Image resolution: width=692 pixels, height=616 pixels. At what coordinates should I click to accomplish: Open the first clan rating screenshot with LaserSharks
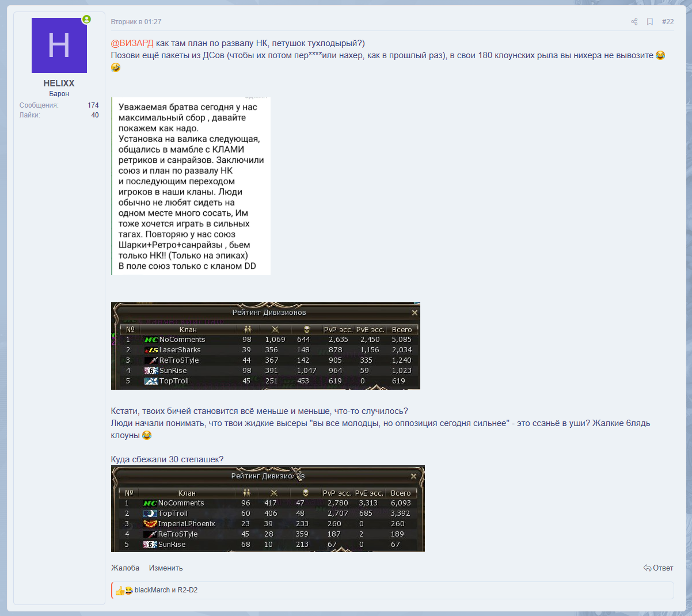point(265,346)
